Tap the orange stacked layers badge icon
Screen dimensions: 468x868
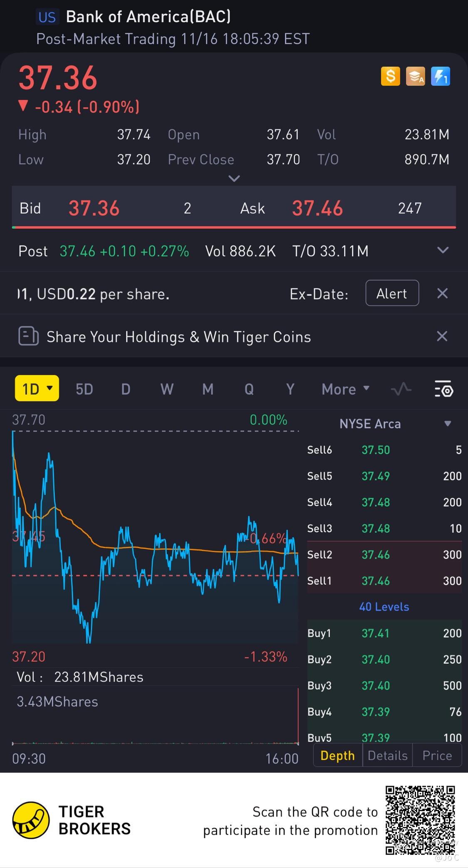(415, 77)
